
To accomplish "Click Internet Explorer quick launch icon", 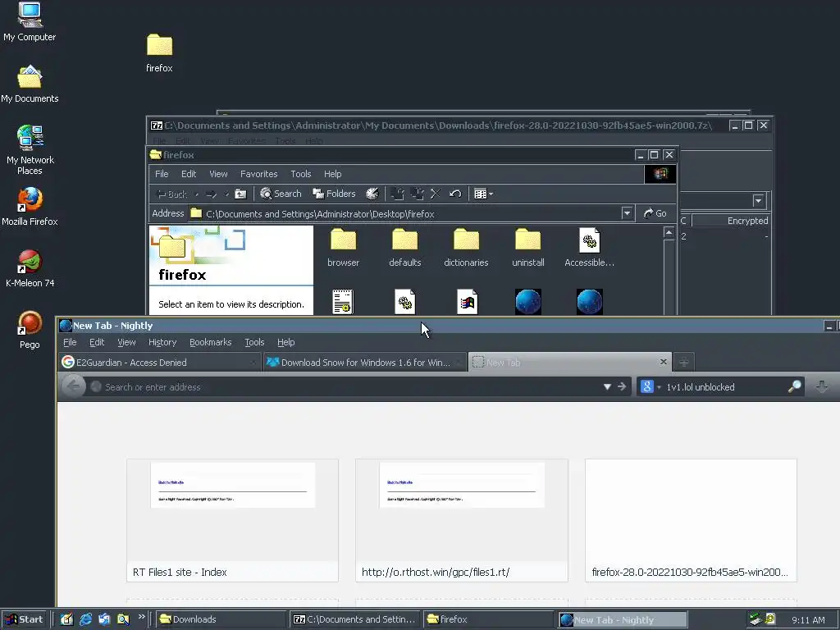I will click(85, 620).
